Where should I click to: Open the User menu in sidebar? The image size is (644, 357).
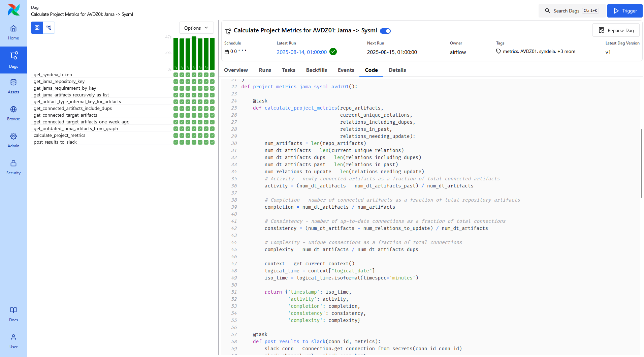pos(13,341)
